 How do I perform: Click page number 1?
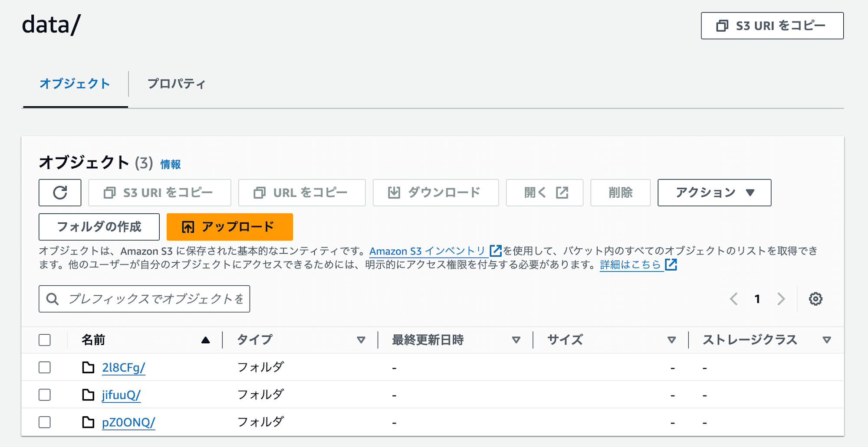pos(757,299)
